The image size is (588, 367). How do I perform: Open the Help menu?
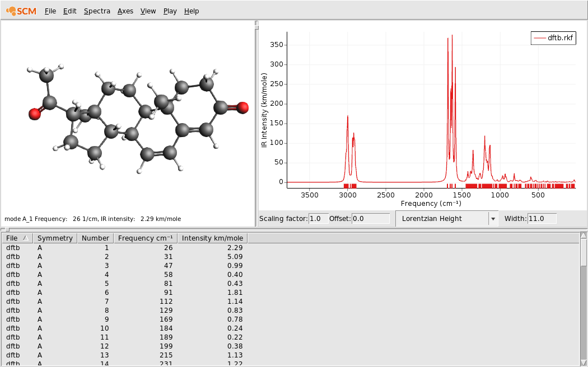pos(192,11)
